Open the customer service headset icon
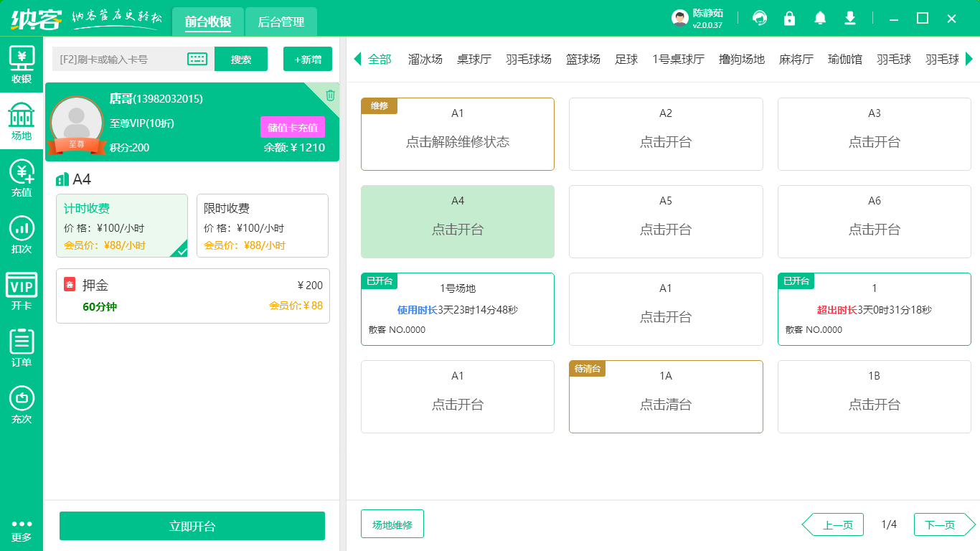 click(x=759, y=17)
